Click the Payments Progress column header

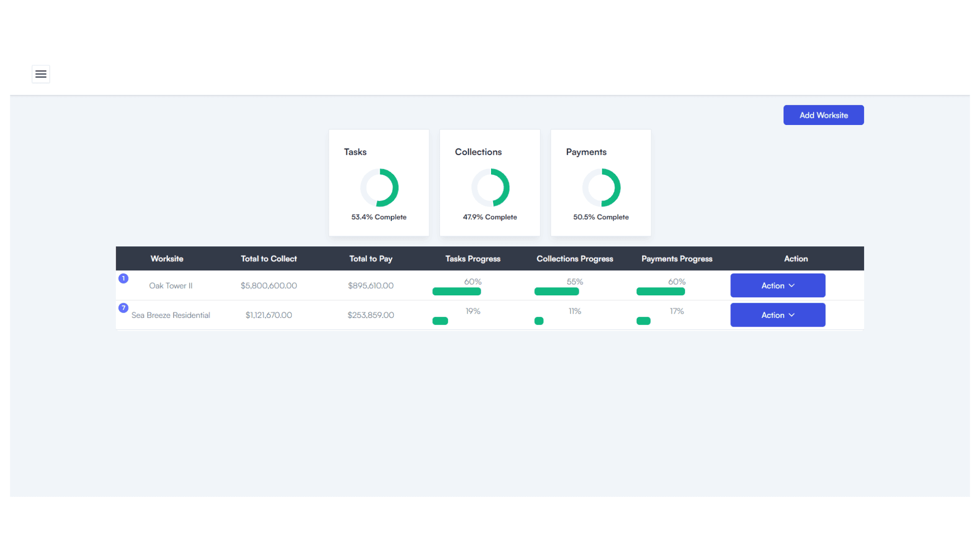point(676,259)
